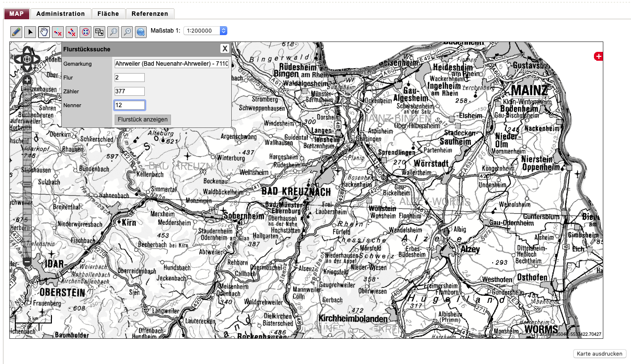Close the Flurstückssuche dialog

point(225,48)
